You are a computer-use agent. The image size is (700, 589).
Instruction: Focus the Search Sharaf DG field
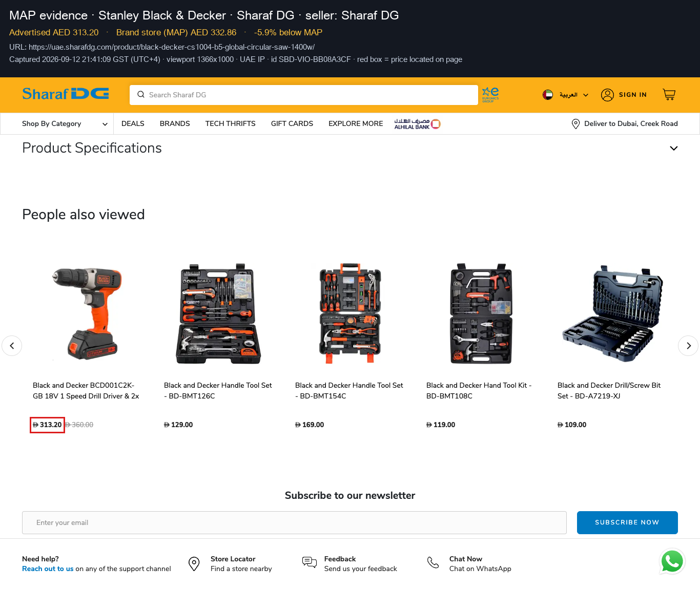304,95
